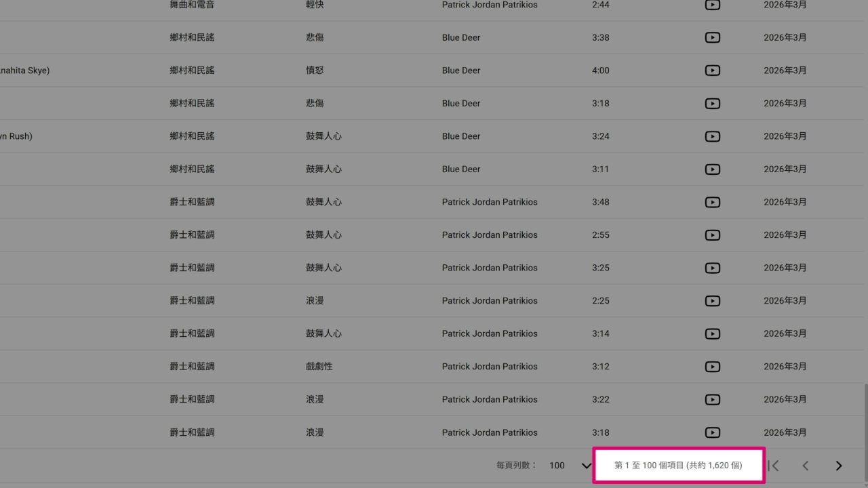The image size is (868, 488).
Task: Click YouTube icon on the 2:25 row
Action: tap(712, 301)
